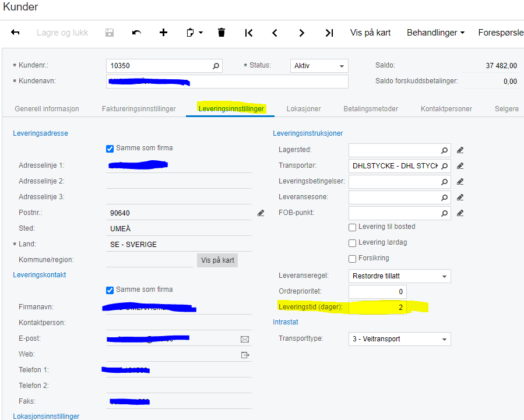Open the Leveringsbetingelser lookup magnifier

(x=444, y=182)
